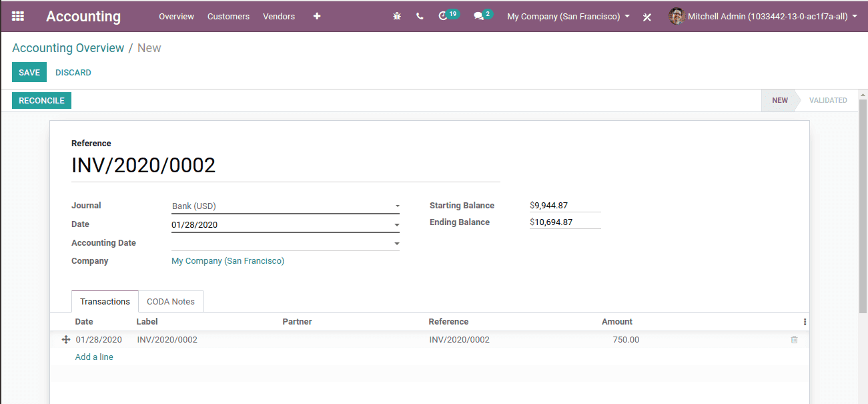The height and width of the screenshot is (404, 868).
Task: Save the bank statement
Action: point(29,73)
